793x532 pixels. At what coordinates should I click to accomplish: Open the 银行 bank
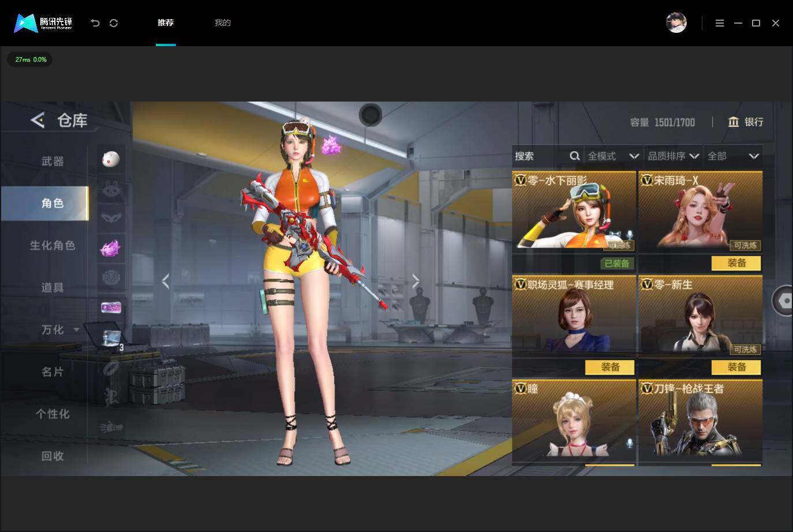click(x=746, y=122)
